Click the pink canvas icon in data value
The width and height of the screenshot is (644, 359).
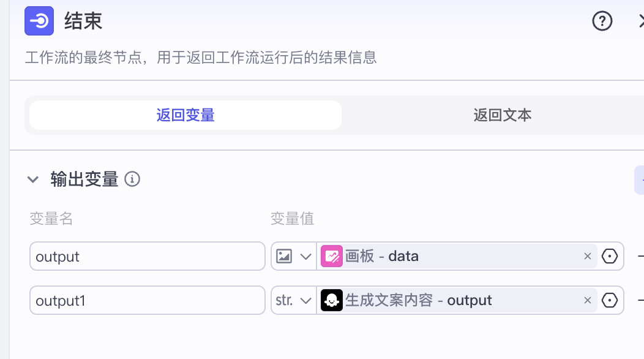click(332, 256)
